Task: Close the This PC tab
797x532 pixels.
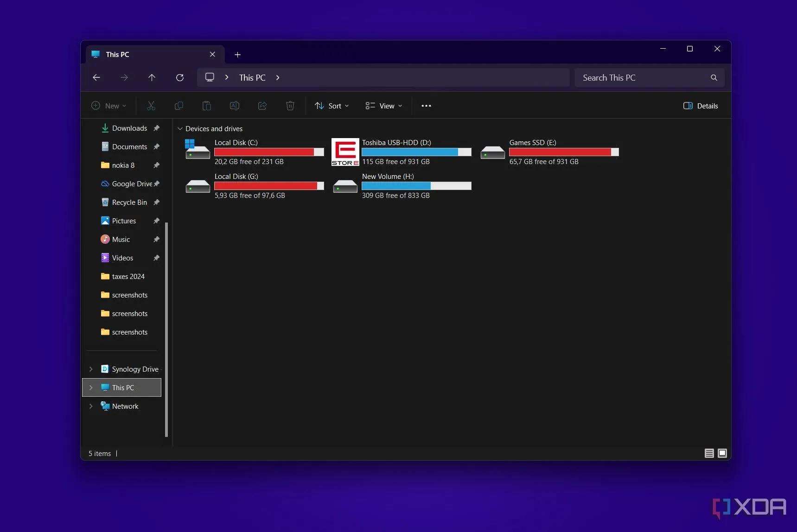Action: point(212,54)
